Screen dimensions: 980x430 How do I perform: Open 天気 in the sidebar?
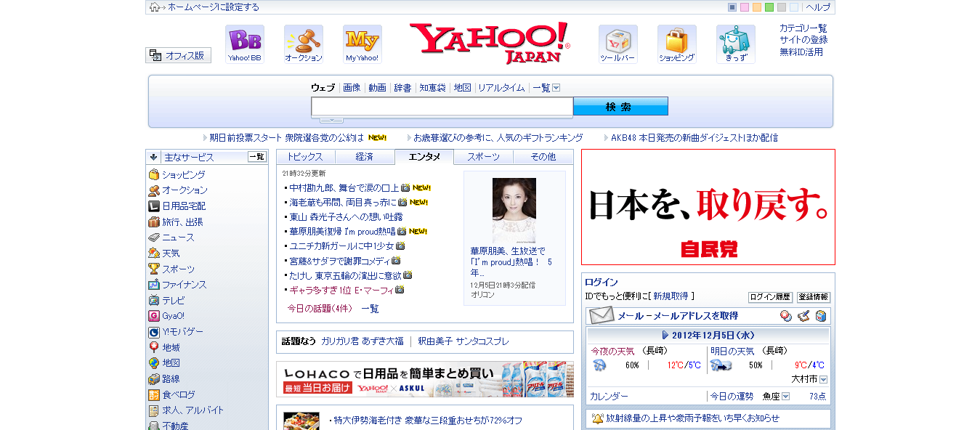coord(171,253)
